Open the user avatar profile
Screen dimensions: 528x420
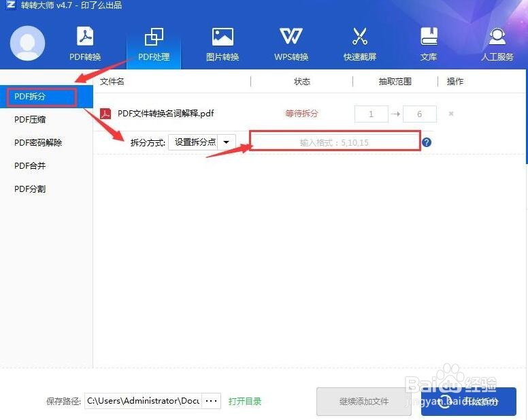click(x=28, y=44)
